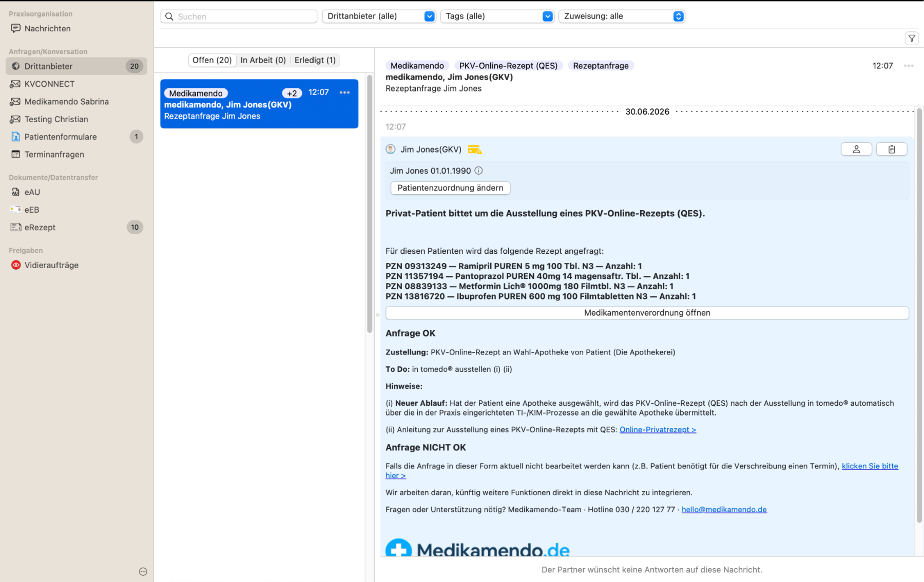The height and width of the screenshot is (582, 924).
Task: Open the Tags (alle) dropdown
Action: click(497, 16)
